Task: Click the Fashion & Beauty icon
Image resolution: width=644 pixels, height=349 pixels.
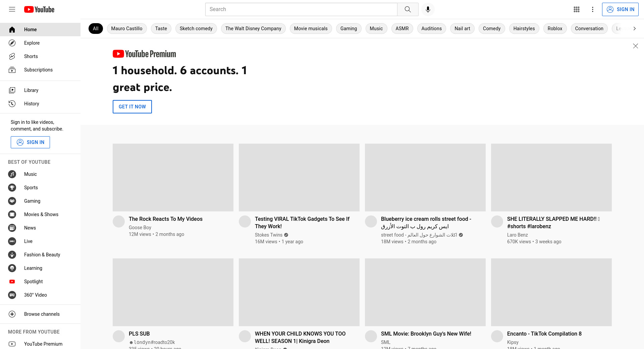Action: [12, 255]
